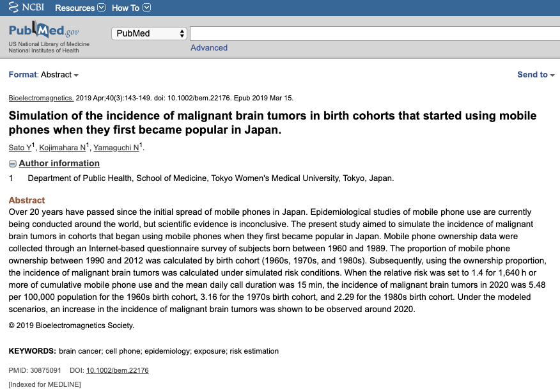The width and height of the screenshot is (560, 392).
Task: Open Advanced search link
Action: click(x=209, y=47)
